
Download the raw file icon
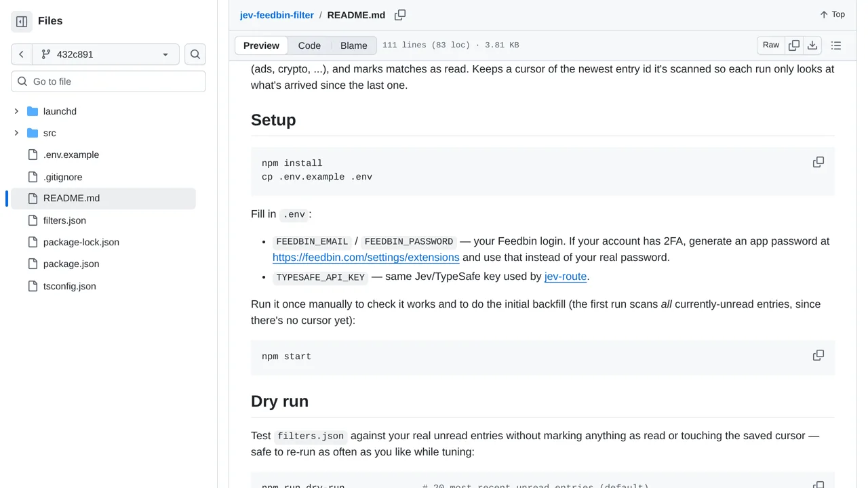812,45
